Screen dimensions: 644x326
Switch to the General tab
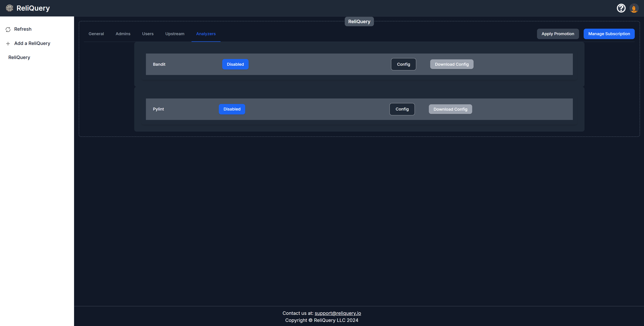96,34
